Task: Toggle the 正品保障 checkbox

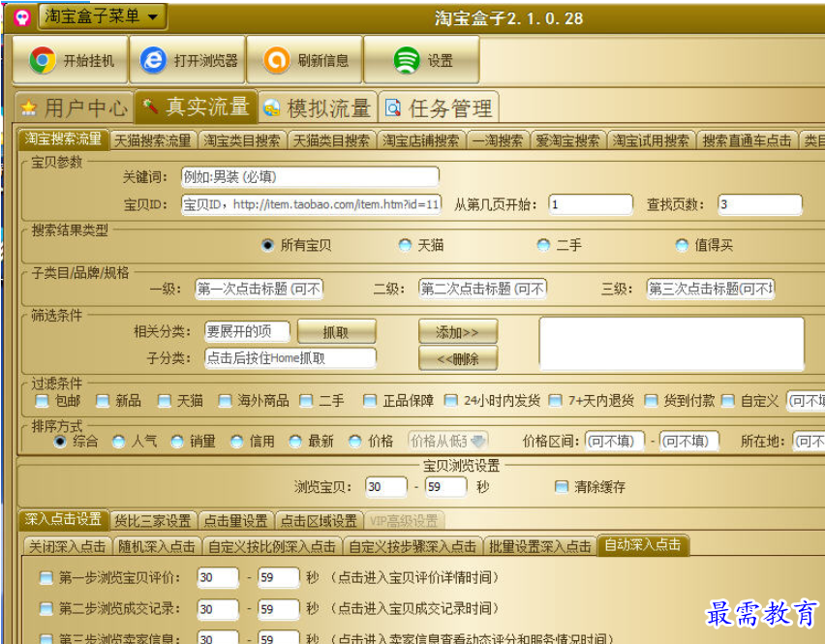Action: (370, 402)
